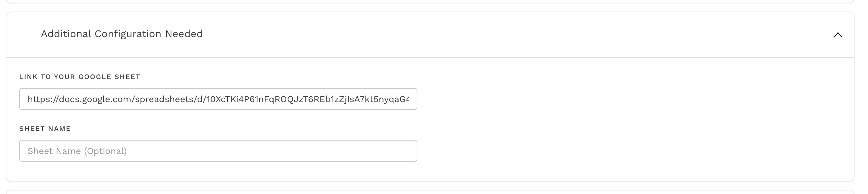Click the upward chevron icon

838,35
